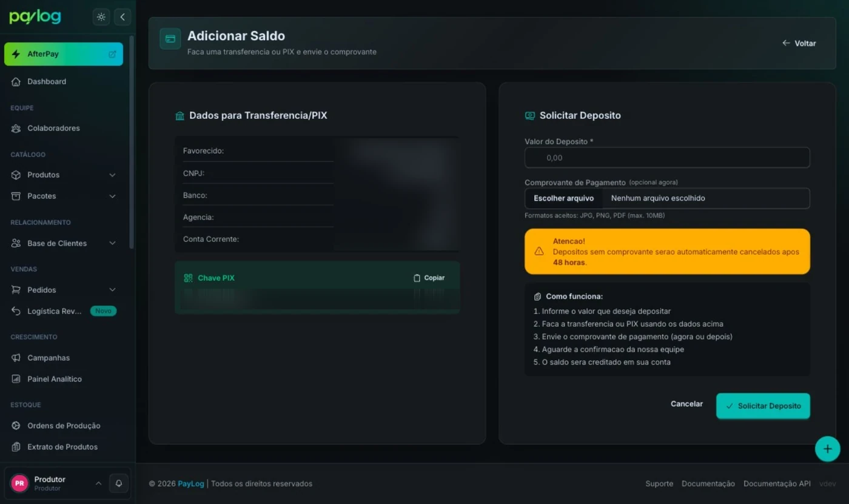
Task: Focus the Valor do Deposito field
Action: pyautogui.click(x=667, y=158)
